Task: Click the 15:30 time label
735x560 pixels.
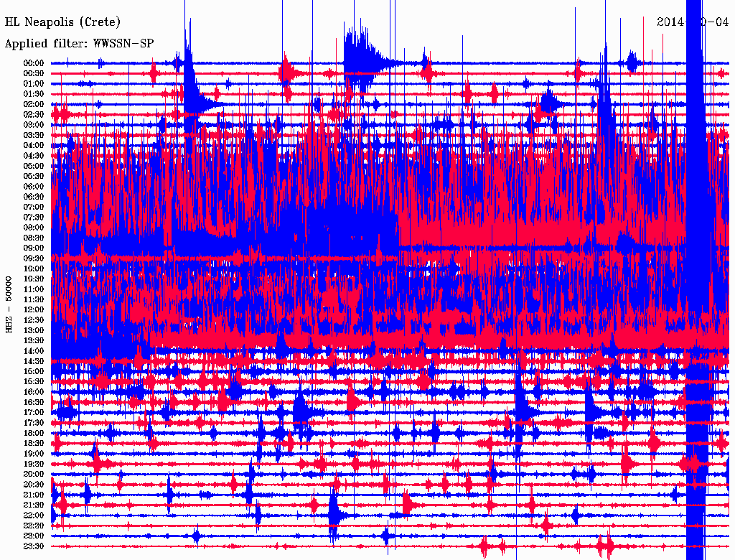Action: pos(34,382)
